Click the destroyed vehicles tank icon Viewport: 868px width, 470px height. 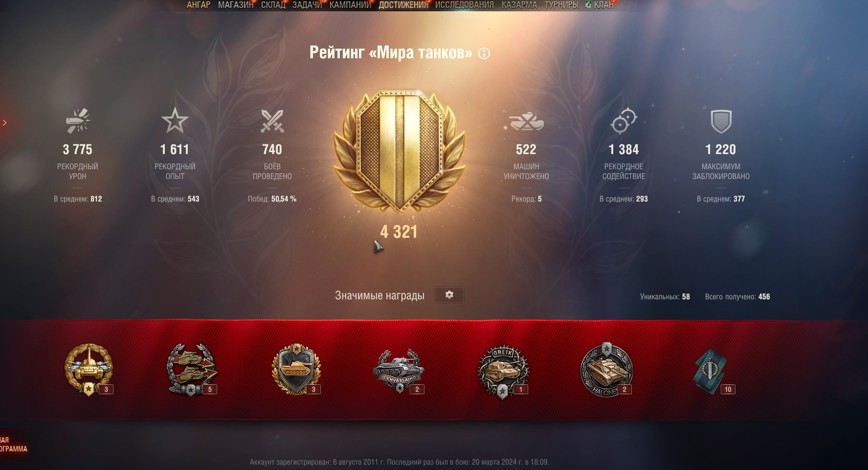[526, 121]
